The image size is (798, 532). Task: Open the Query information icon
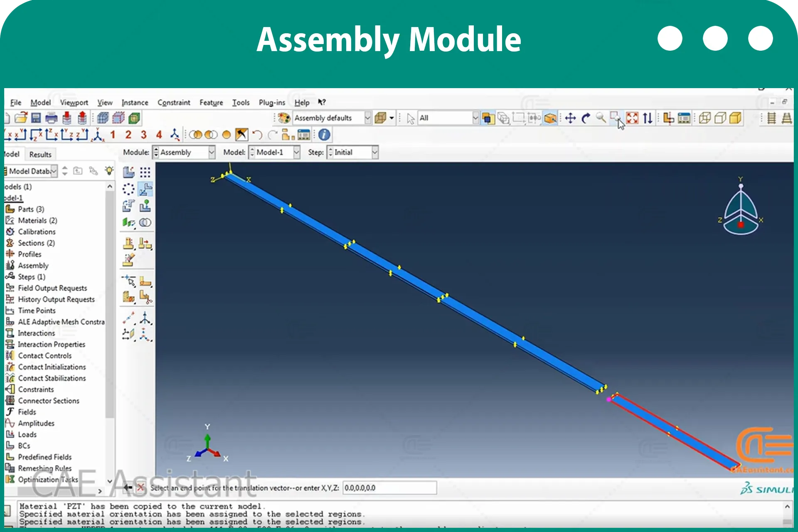[x=324, y=135]
